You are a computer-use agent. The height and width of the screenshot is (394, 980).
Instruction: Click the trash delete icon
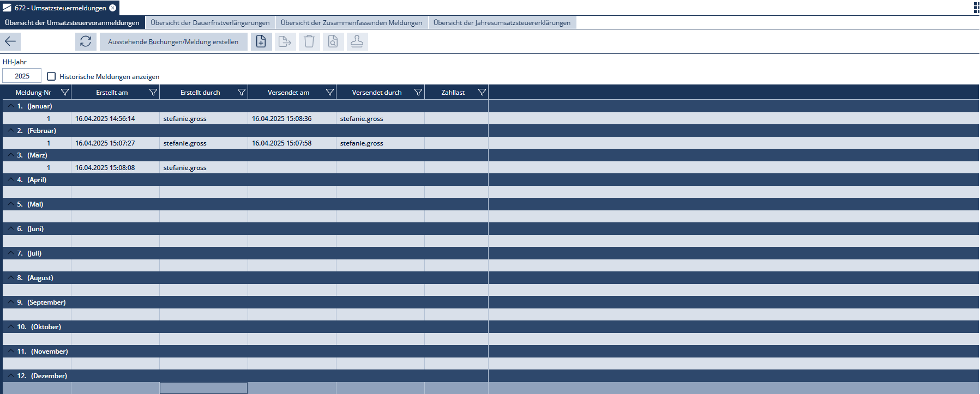click(309, 41)
